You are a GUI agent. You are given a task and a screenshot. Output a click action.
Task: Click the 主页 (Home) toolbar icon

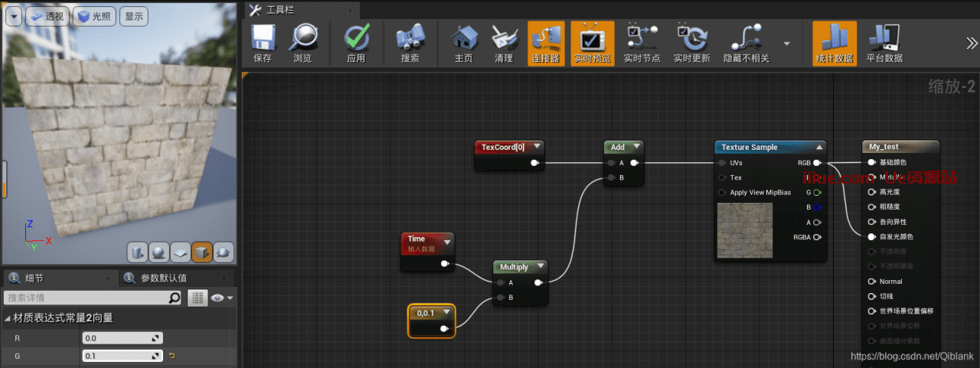(x=464, y=38)
